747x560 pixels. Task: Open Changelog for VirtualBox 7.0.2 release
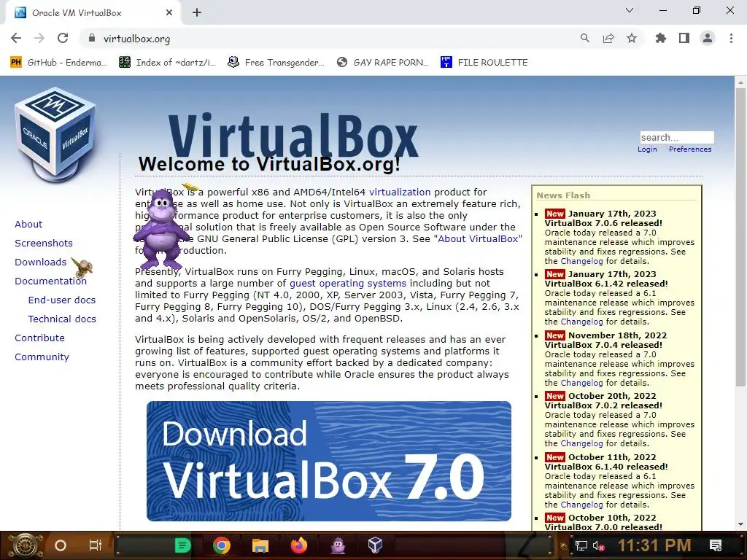pos(581,443)
